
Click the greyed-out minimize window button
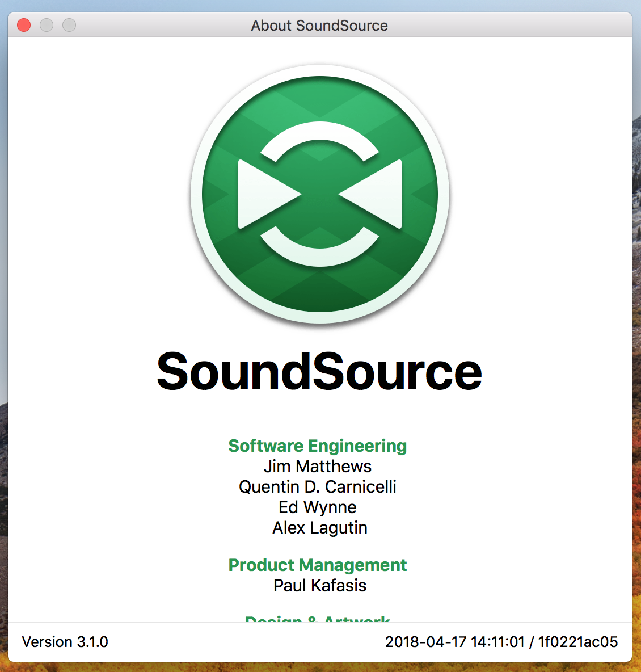pyautogui.click(x=47, y=26)
